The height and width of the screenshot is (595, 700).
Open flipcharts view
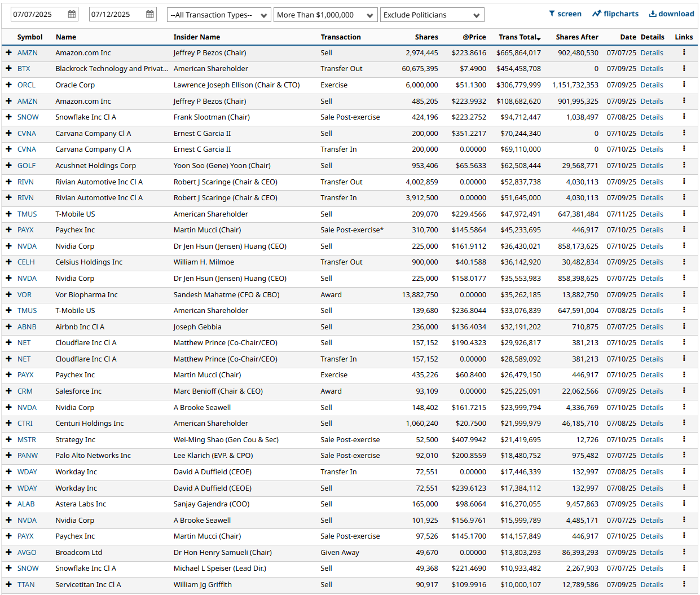pos(615,14)
